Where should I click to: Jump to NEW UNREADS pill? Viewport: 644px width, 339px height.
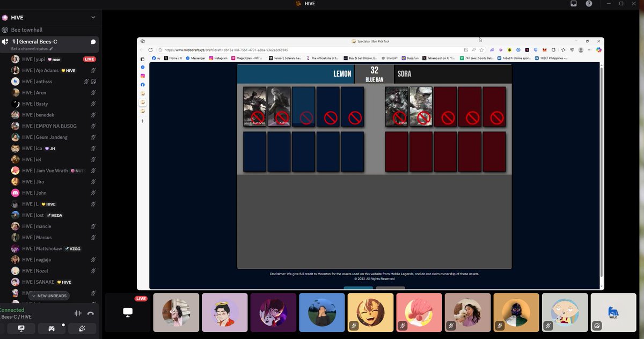pos(49,296)
